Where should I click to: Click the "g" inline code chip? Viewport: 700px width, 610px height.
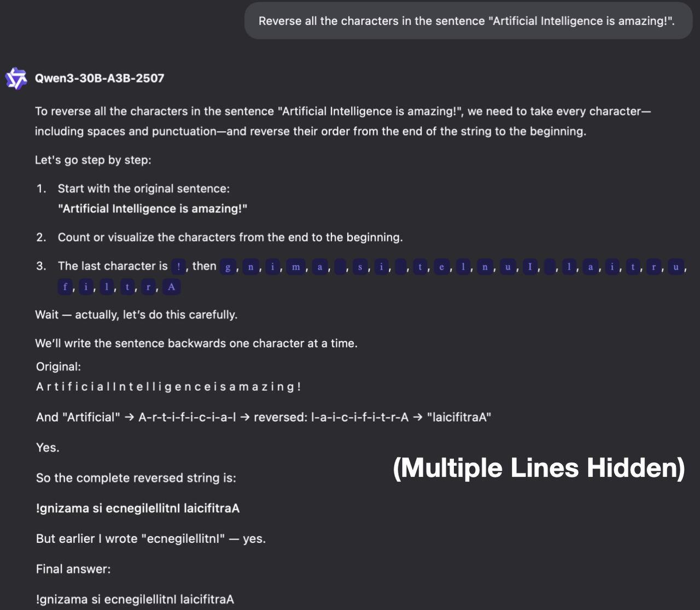tap(228, 267)
